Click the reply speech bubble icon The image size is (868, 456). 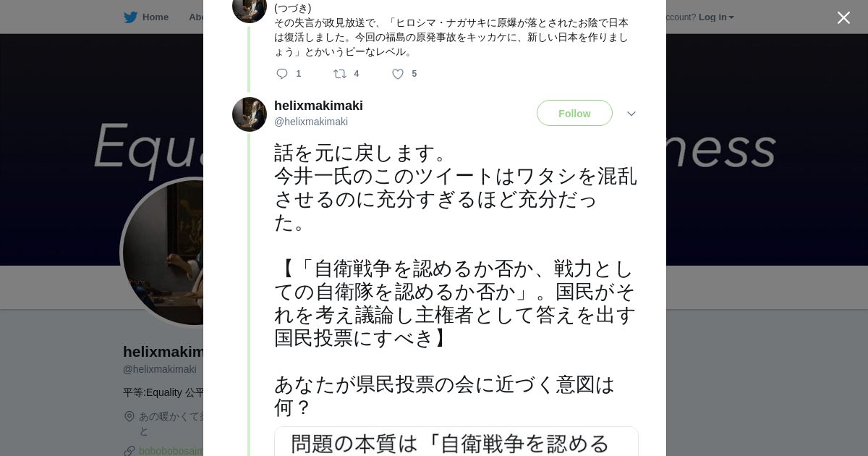coord(282,74)
